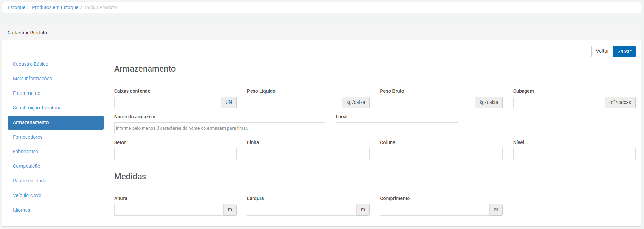Click the UN unit addon
This screenshot has height=229, width=644.
coord(229,103)
